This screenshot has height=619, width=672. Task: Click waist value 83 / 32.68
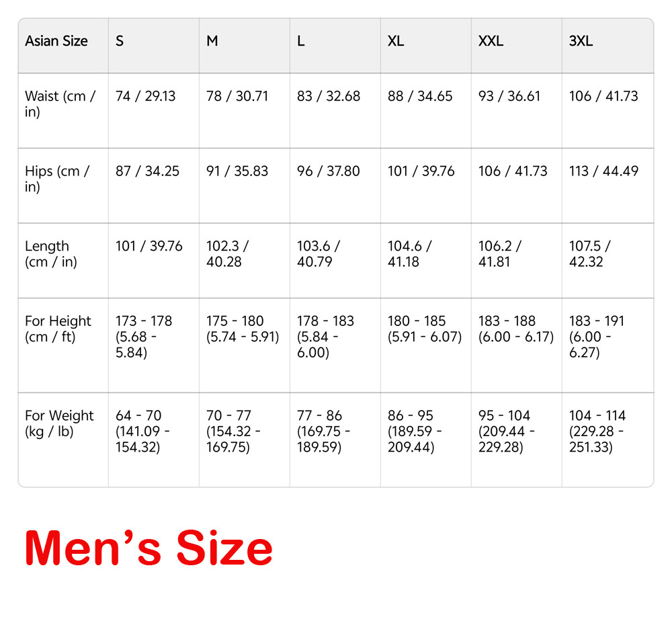pyautogui.click(x=329, y=96)
